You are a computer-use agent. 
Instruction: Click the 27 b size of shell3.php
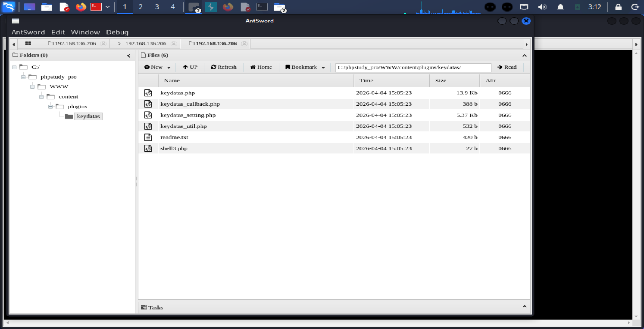pos(472,148)
